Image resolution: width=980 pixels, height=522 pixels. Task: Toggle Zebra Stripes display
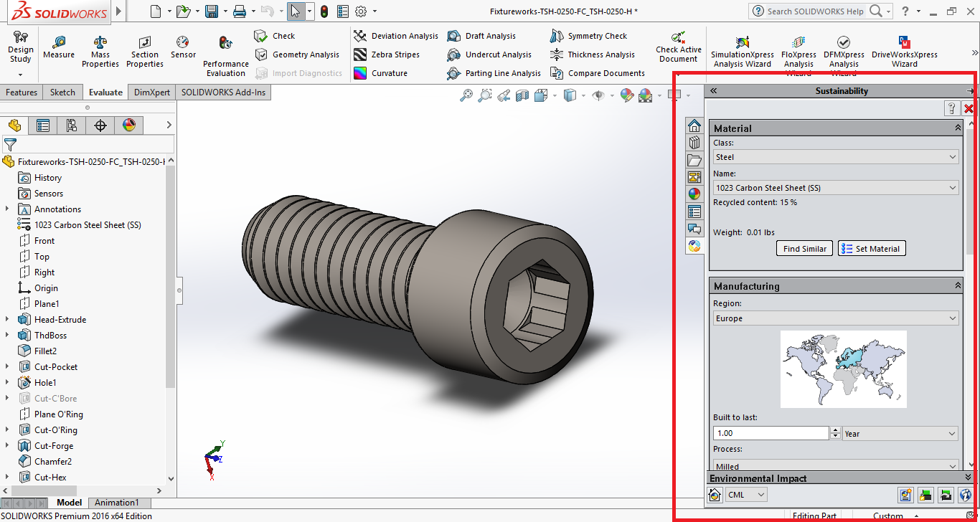tap(387, 54)
